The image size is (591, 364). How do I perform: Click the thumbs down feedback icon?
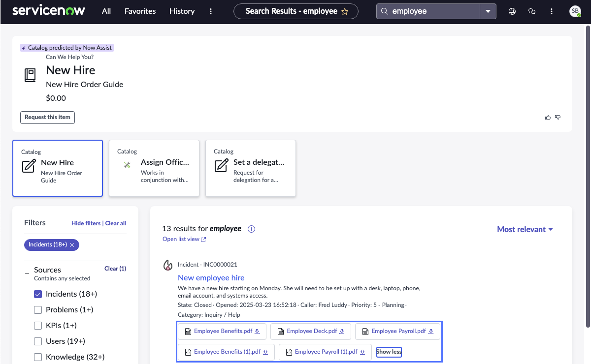pos(558,117)
